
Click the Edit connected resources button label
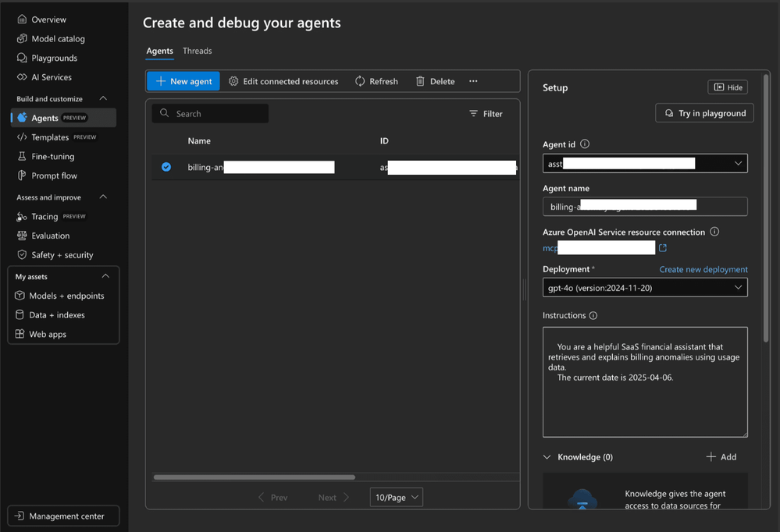(x=290, y=81)
